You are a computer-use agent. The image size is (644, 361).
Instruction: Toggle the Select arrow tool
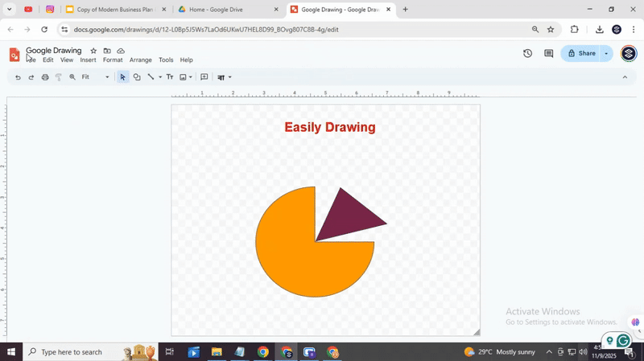[x=122, y=77]
